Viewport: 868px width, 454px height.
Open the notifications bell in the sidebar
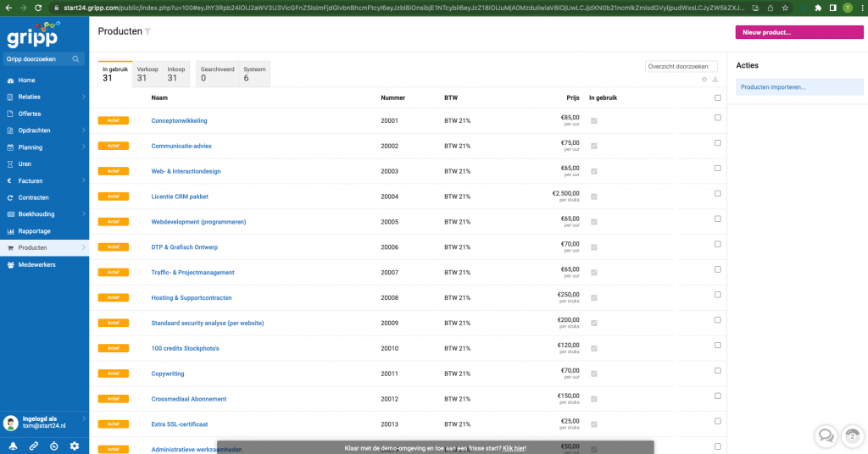point(13,446)
